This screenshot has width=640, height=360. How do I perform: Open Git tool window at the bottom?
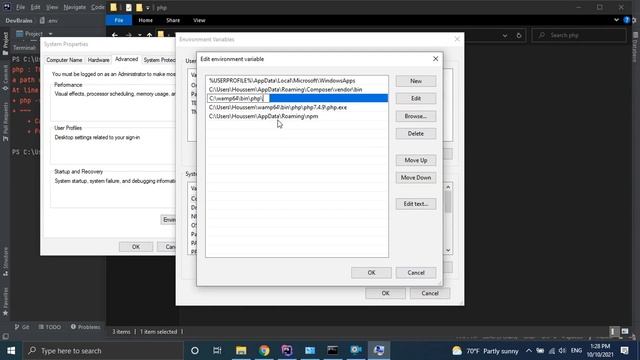point(22,327)
